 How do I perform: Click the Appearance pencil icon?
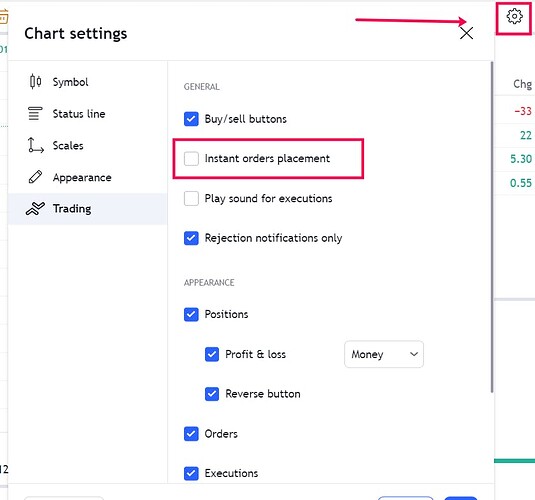click(35, 177)
